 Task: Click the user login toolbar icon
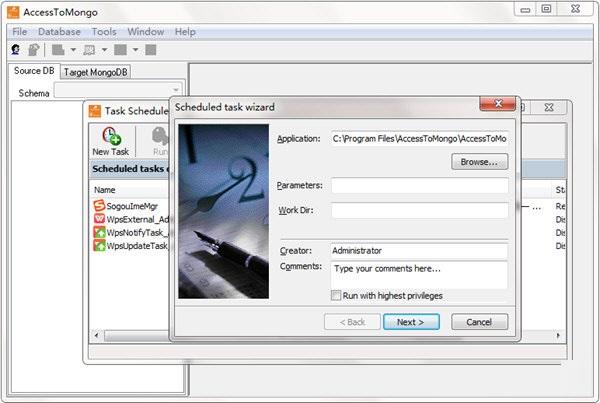(16, 50)
